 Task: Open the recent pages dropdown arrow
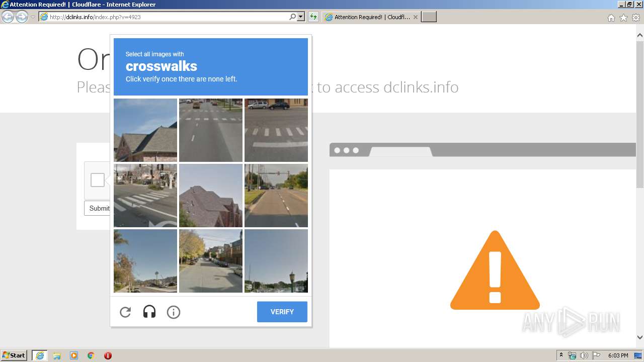pos(33,17)
